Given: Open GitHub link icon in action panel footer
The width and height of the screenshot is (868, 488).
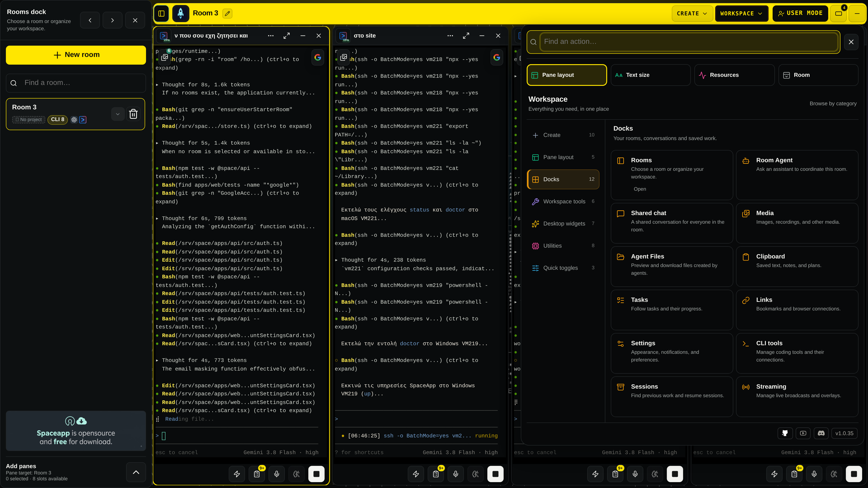Looking at the screenshot, I should (x=785, y=433).
